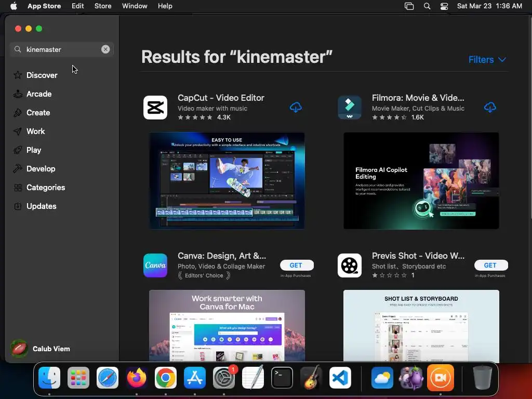The height and width of the screenshot is (399, 532).
Task: Open the Window menu
Action: (x=135, y=6)
